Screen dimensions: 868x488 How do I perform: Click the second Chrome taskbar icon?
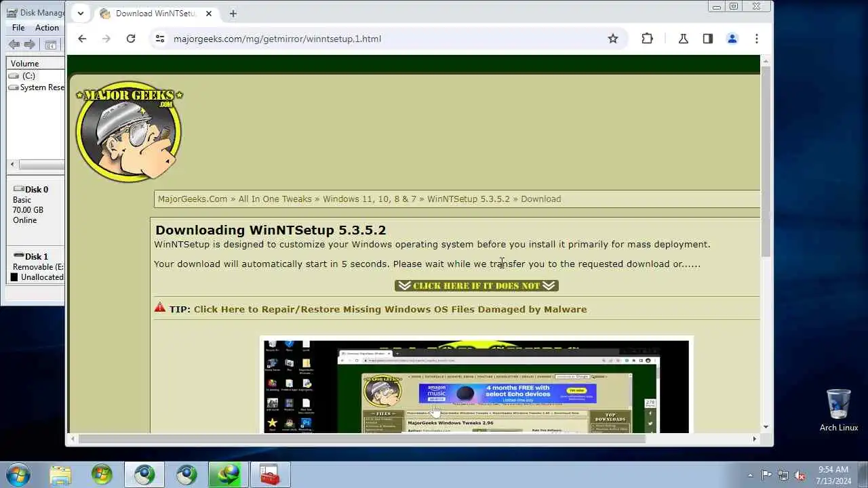click(186, 475)
